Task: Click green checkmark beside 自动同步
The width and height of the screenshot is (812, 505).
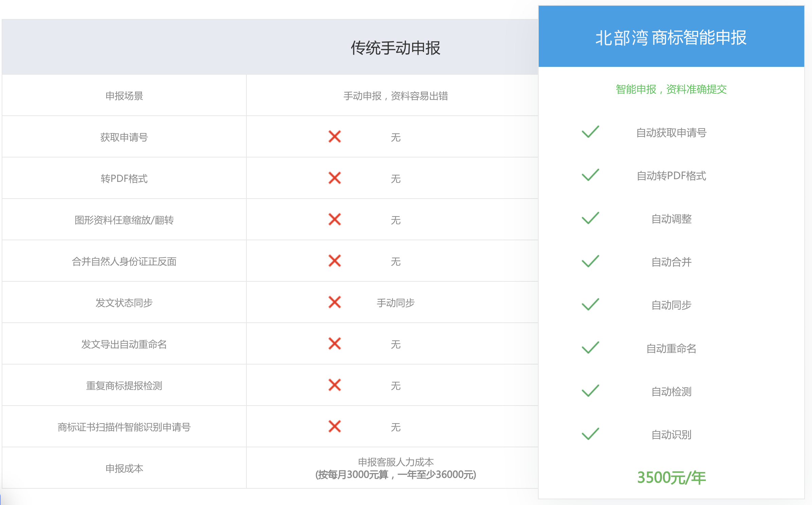Action: [x=590, y=304]
